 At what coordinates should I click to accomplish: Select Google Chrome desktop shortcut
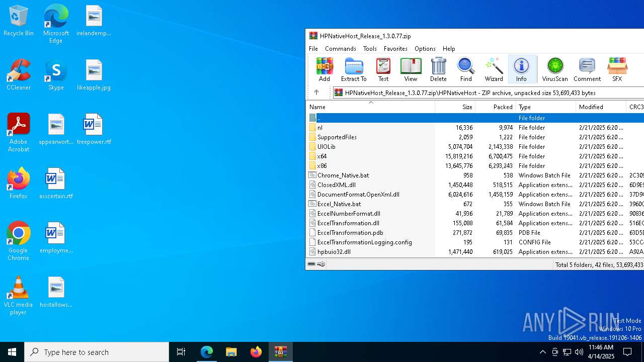pyautogui.click(x=19, y=241)
